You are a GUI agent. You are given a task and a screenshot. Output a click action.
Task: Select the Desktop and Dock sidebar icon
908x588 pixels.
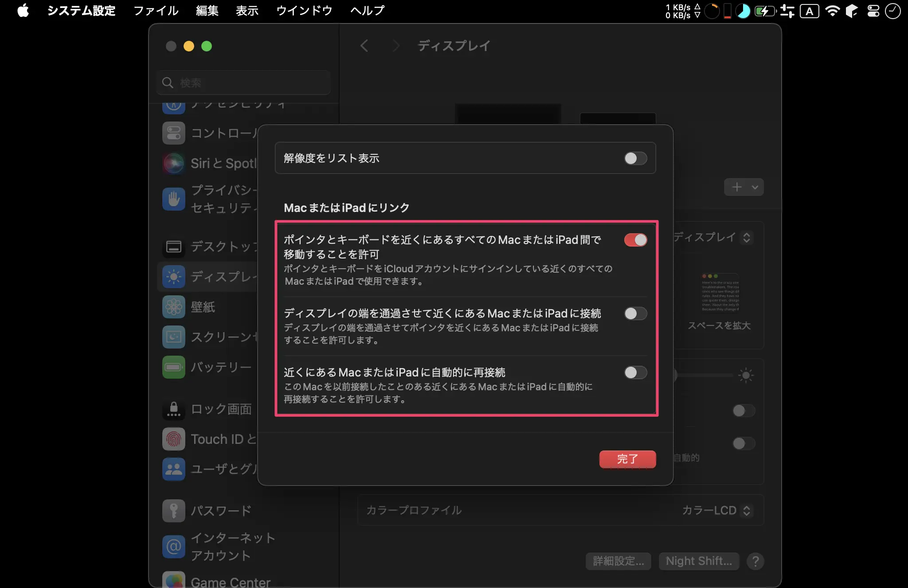[174, 247]
